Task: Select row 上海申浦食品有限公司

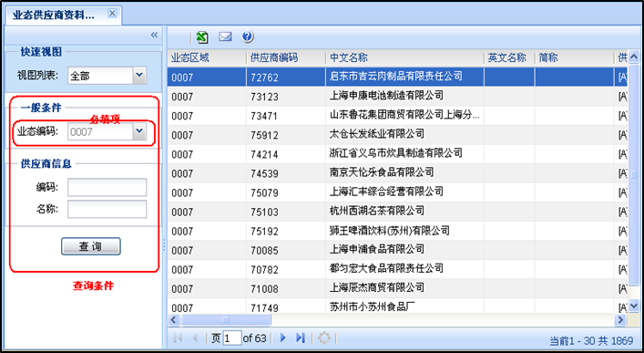Action: pyautogui.click(x=397, y=250)
